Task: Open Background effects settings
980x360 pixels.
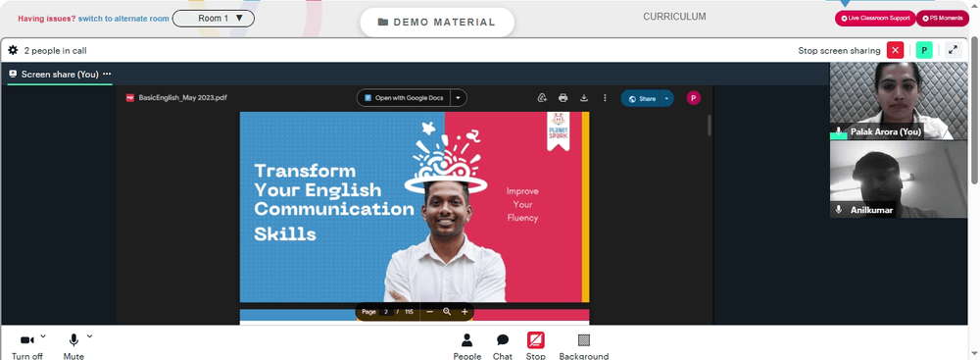Action: (584, 346)
